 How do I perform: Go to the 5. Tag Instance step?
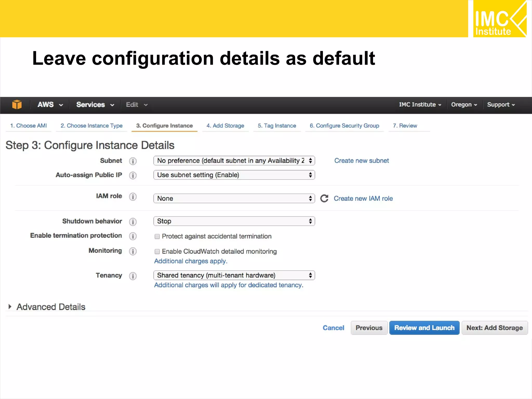point(277,126)
